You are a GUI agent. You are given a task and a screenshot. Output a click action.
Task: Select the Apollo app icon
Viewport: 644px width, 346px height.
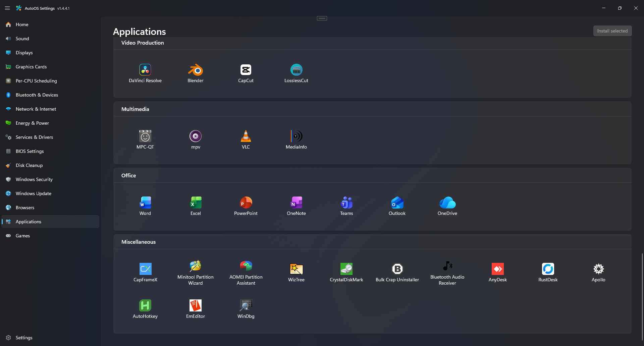point(598,269)
